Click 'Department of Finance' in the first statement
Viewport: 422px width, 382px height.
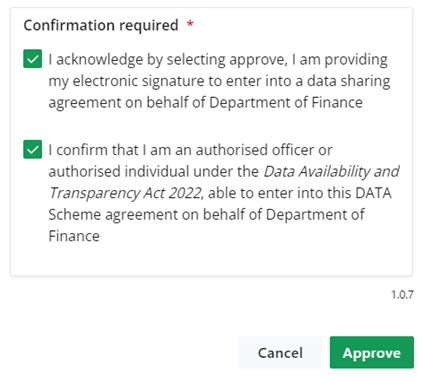tap(286, 103)
